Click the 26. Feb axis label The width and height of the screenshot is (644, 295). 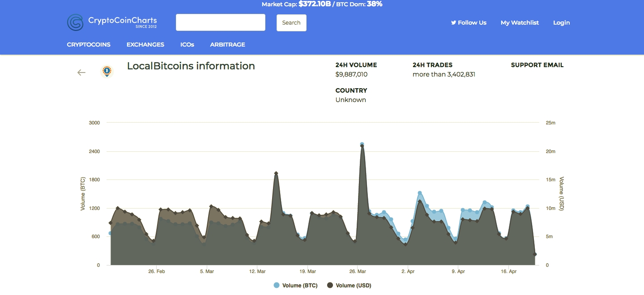pyautogui.click(x=157, y=271)
